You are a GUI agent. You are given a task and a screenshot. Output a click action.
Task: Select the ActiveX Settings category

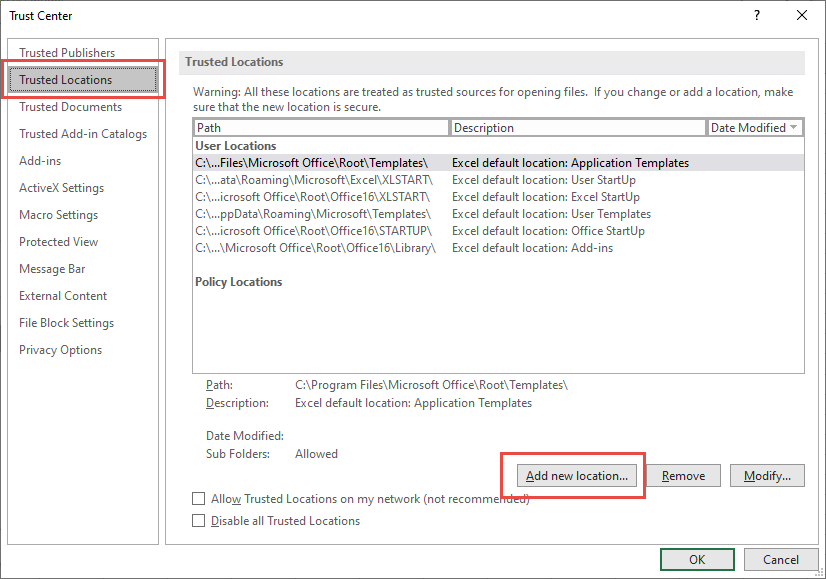tap(61, 188)
